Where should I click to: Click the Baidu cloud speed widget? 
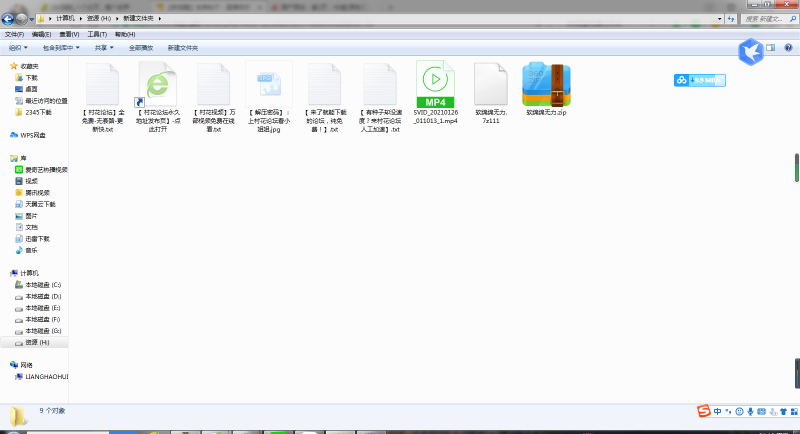[700, 80]
